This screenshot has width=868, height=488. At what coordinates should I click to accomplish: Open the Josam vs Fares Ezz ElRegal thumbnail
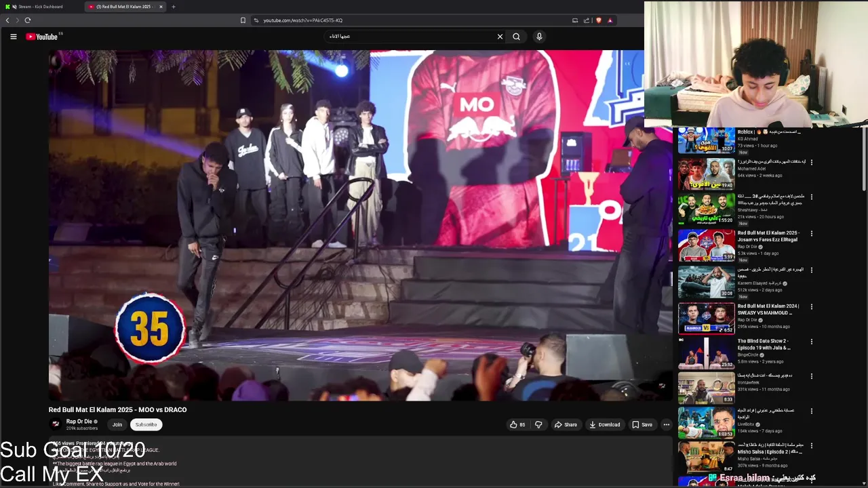(706, 245)
